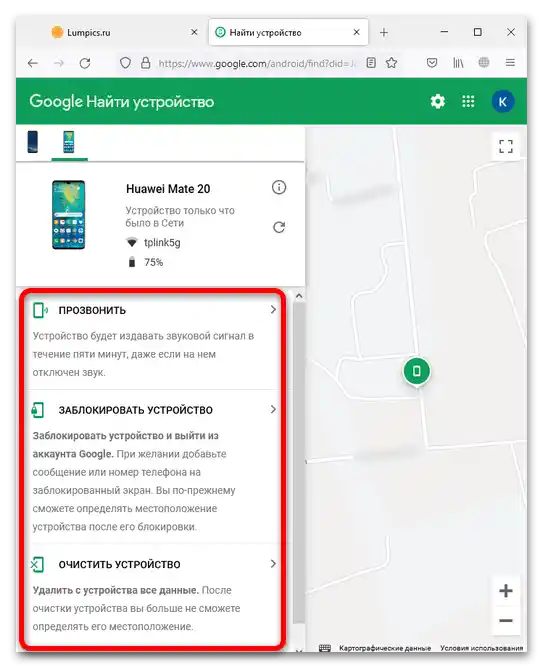Open Firefox library icon
Screen dimensions: 543x668
458,63
